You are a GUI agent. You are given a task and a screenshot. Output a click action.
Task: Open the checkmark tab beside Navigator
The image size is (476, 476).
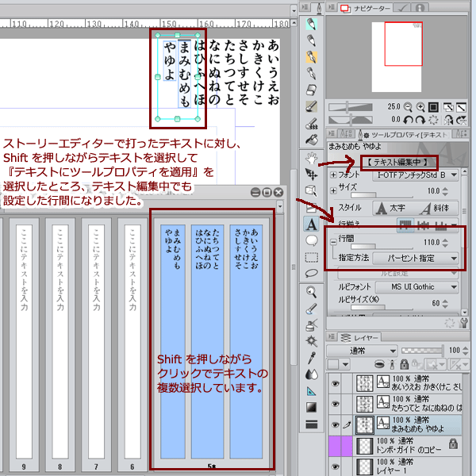pos(402,8)
